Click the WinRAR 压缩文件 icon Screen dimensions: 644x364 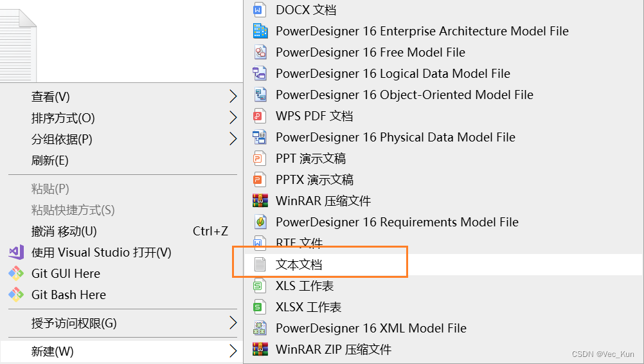tap(260, 201)
